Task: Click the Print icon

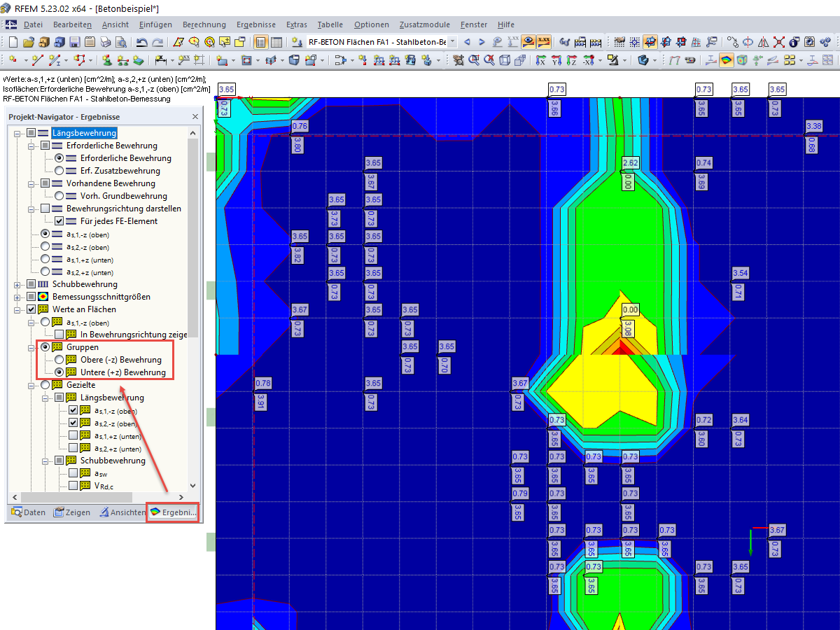Action: click(x=105, y=42)
